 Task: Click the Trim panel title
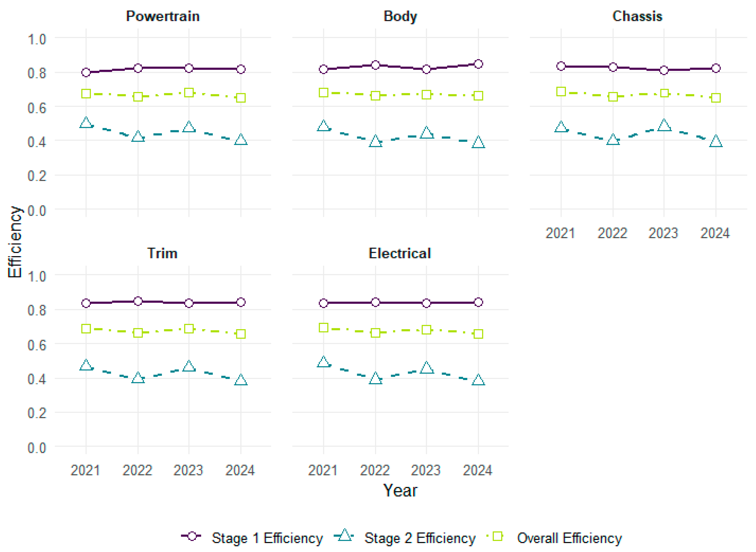click(162, 253)
